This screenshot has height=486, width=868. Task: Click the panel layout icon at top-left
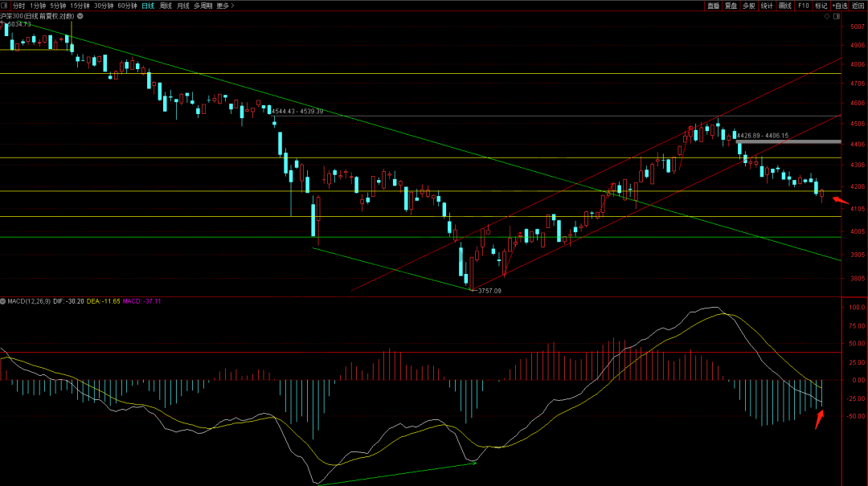pos(5,6)
